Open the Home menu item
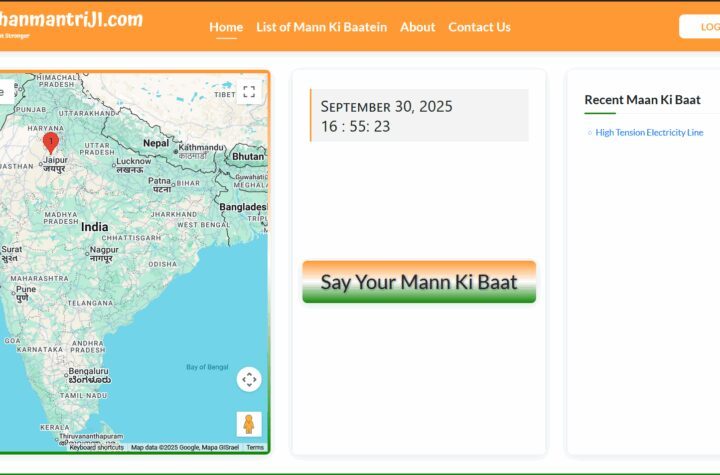This screenshot has height=475, width=720. tap(226, 27)
